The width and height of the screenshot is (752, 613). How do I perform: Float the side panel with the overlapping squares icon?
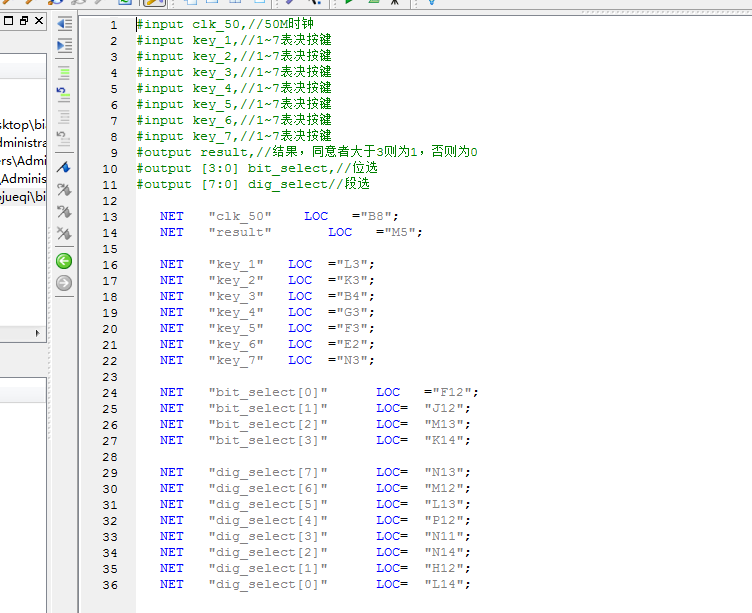point(24,21)
